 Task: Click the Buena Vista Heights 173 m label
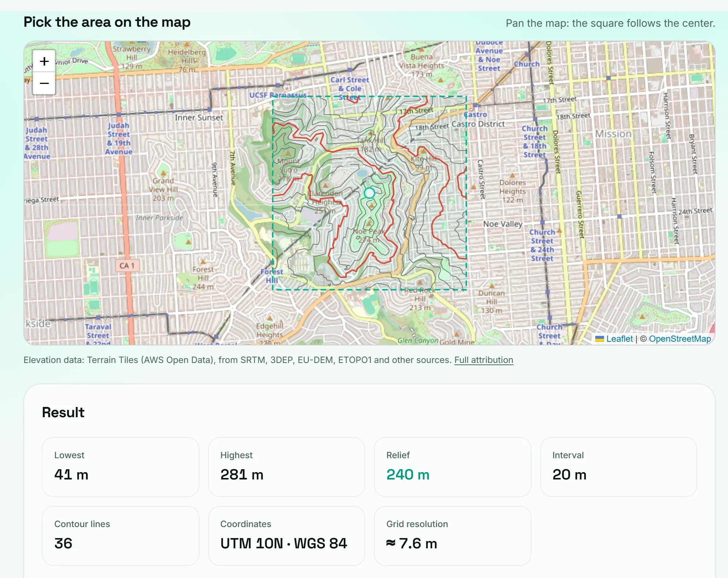tap(422, 66)
